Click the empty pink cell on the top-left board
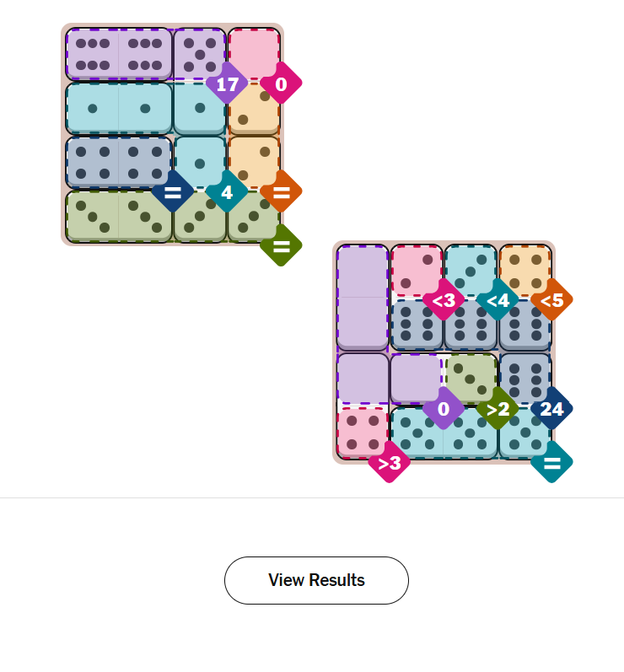624x672 pixels. pyautogui.click(x=253, y=51)
